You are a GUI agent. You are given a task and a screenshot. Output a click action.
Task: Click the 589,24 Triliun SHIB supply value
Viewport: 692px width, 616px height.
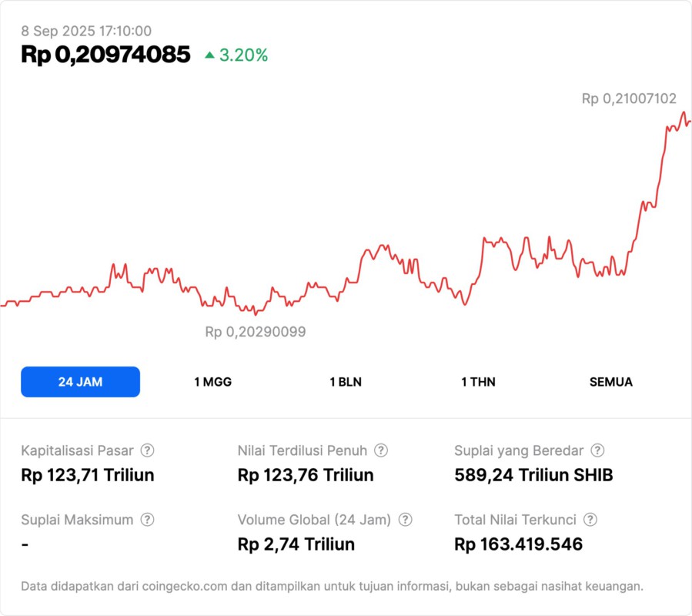(533, 475)
